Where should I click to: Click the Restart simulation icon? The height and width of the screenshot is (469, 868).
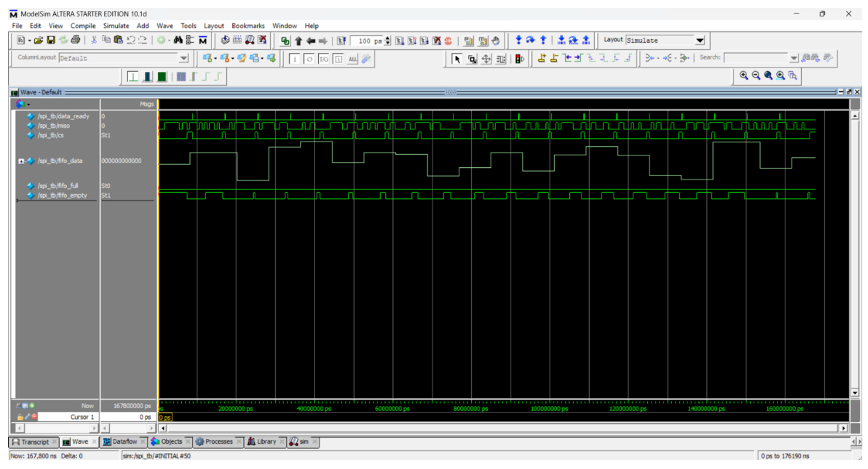click(341, 41)
